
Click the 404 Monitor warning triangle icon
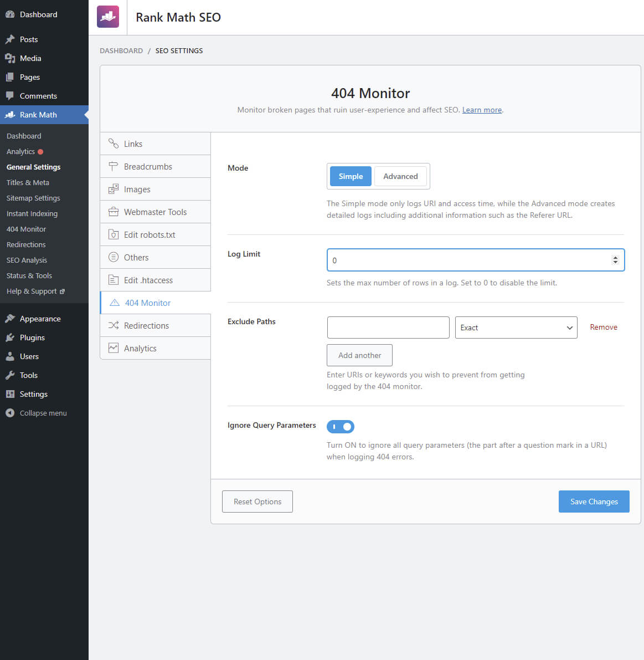click(115, 303)
